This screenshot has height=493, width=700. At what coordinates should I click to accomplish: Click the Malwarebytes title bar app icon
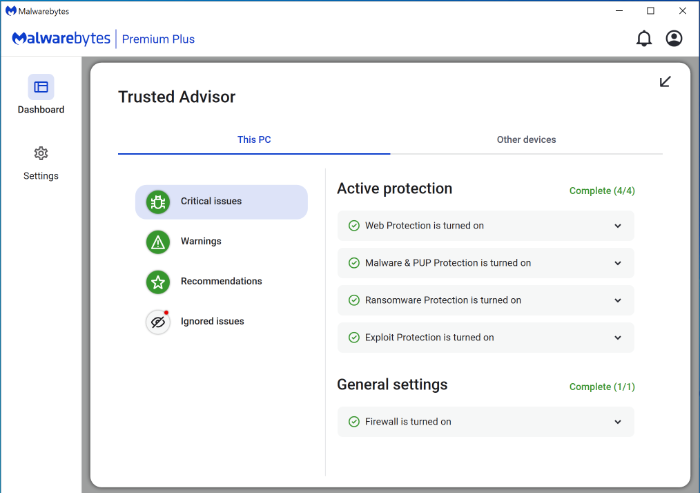coord(11,11)
